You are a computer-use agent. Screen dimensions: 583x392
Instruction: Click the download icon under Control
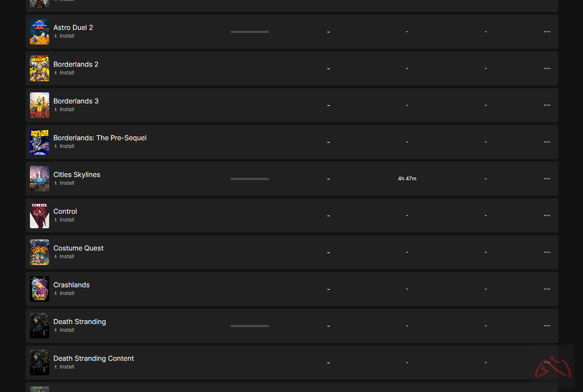tap(56, 220)
